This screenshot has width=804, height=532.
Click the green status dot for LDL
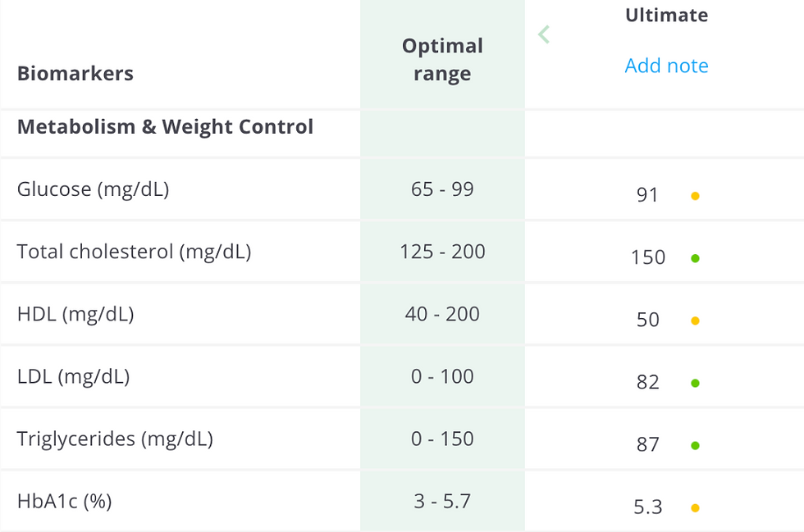(x=696, y=383)
